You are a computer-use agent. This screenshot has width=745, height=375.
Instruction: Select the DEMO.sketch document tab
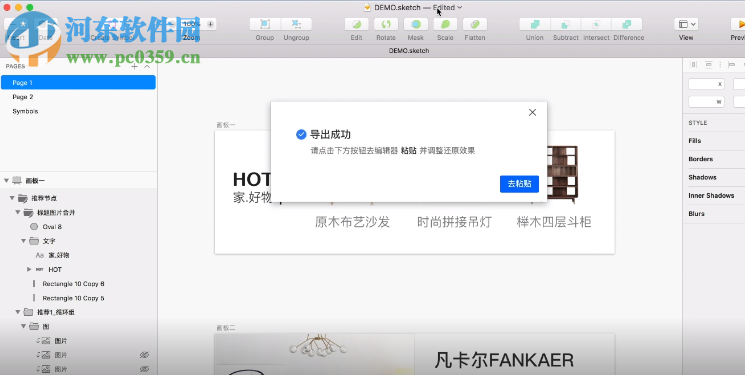tap(409, 50)
